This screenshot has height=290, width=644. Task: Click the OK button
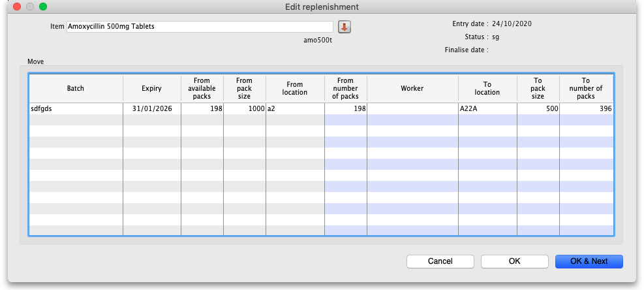pyautogui.click(x=514, y=261)
